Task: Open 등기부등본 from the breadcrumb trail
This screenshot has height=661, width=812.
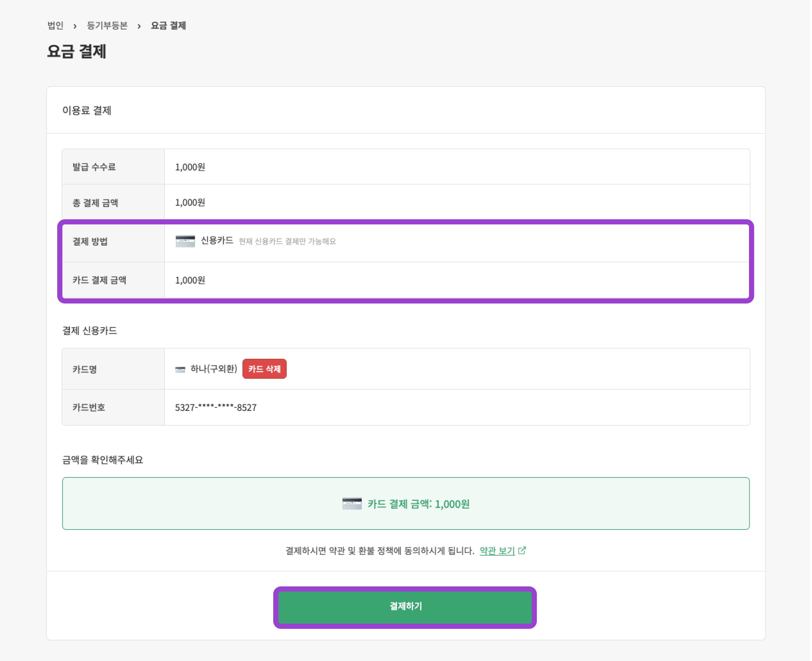Action: (107, 26)
